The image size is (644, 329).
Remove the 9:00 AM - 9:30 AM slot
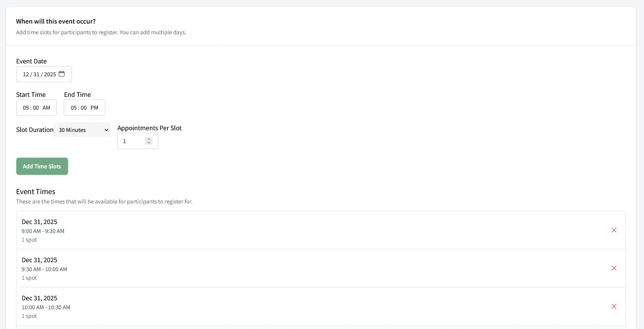pyautogui.click(x=614, y=230)
